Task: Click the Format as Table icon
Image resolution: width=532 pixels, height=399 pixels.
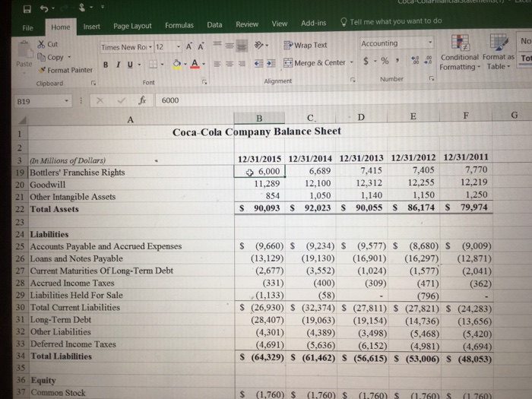Action: click(x=499, y=42)
